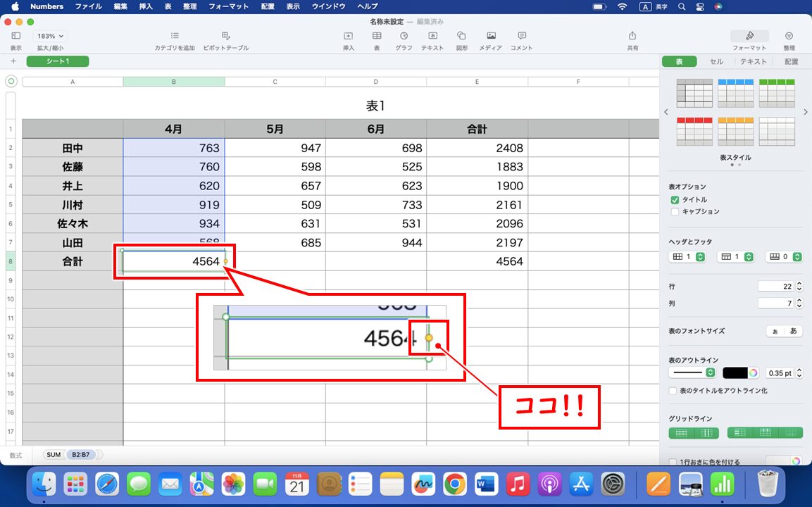Show more table styles with right chevron
This screenshot has height=507, width=812.
click(806, 111)
